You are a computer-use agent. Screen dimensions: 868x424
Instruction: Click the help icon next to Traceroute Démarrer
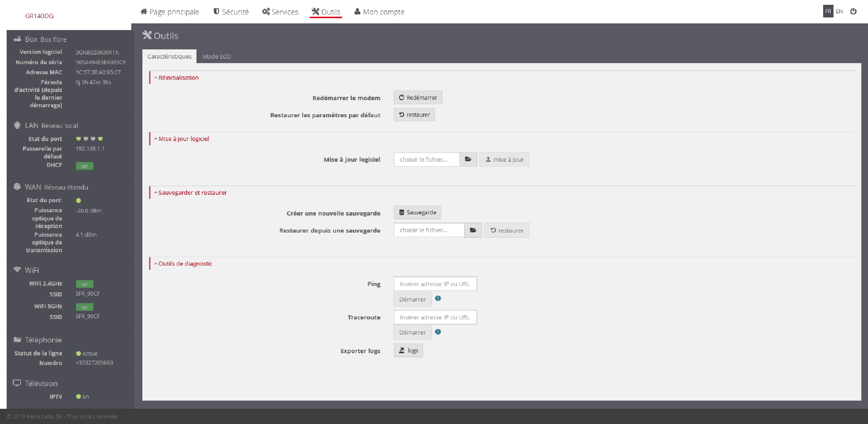(438, 332)
